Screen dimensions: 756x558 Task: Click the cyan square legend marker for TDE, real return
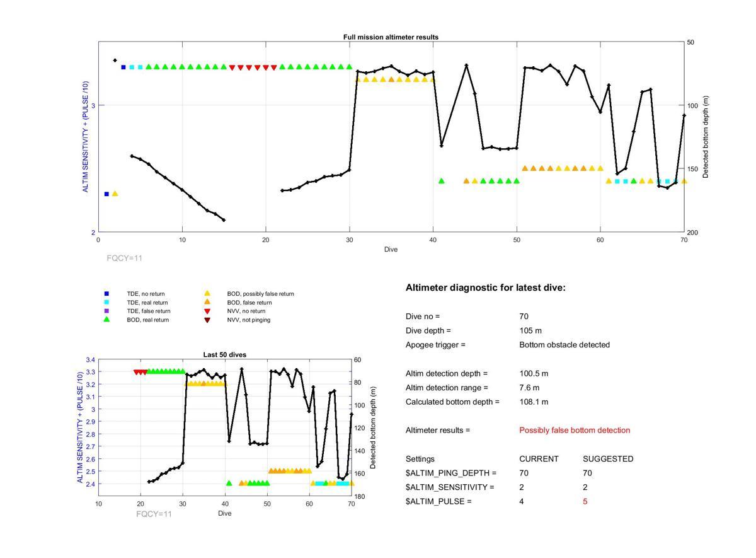point(106,303)
